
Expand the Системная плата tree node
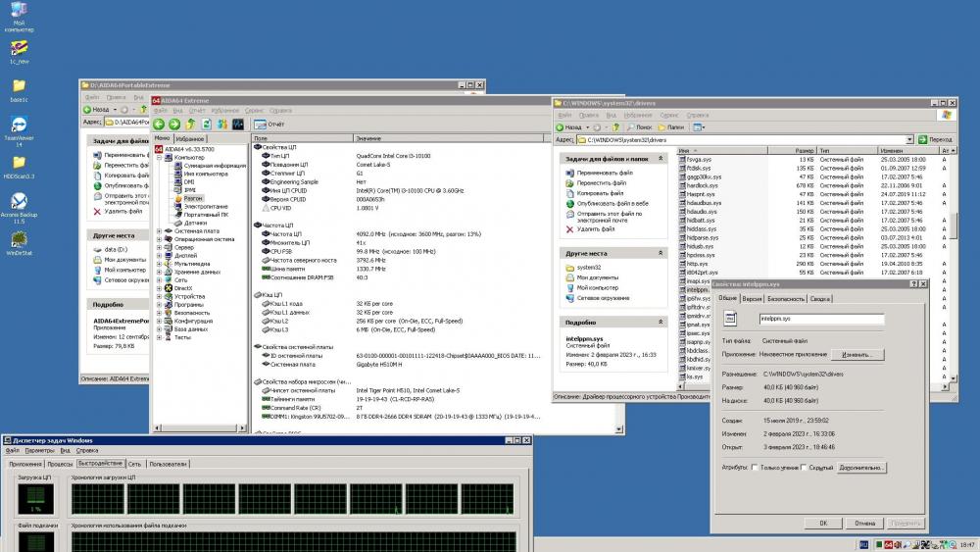point(160,231)
